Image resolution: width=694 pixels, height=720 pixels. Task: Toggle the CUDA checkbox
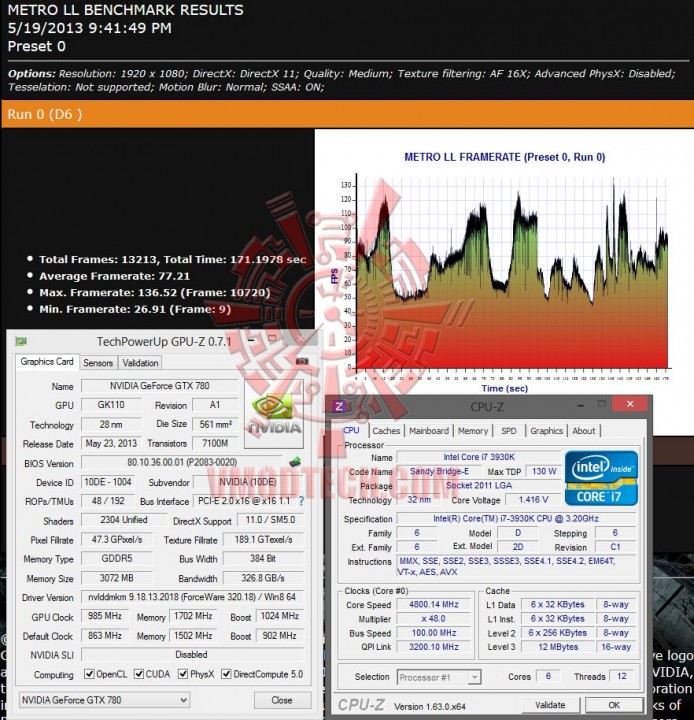[138, 674]
